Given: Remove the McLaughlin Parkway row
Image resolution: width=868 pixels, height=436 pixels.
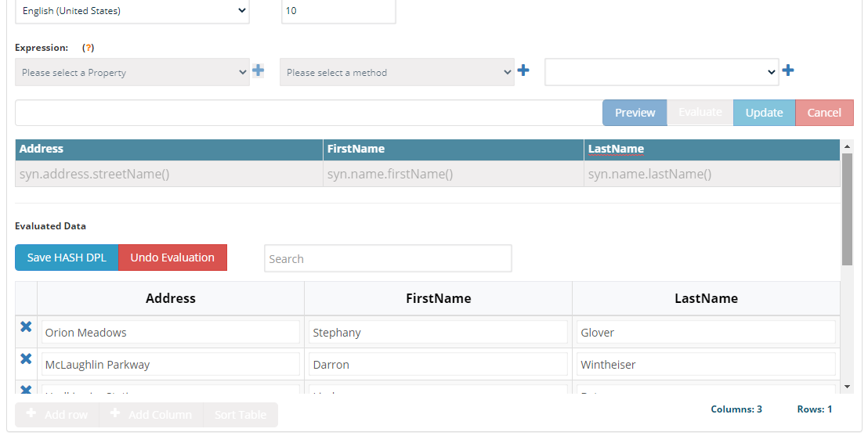Looking at the screenshot, I should (x=26, y=359).
